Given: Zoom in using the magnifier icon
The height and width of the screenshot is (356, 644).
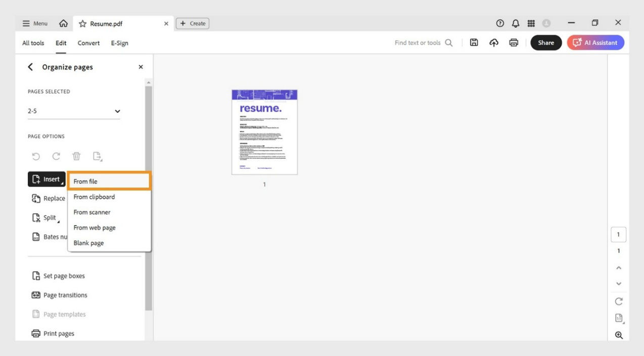Looking at the screenshot, I should click(x=618, y=334).
